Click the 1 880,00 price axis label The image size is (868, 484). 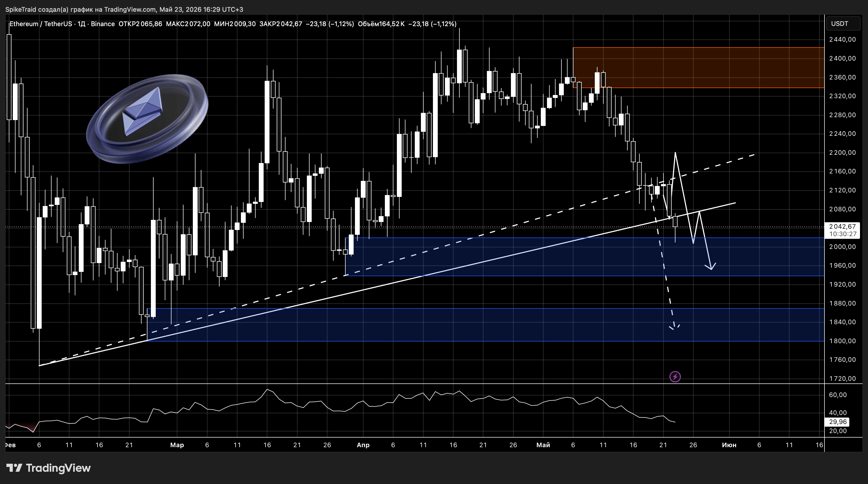click(x=842, y=303)
